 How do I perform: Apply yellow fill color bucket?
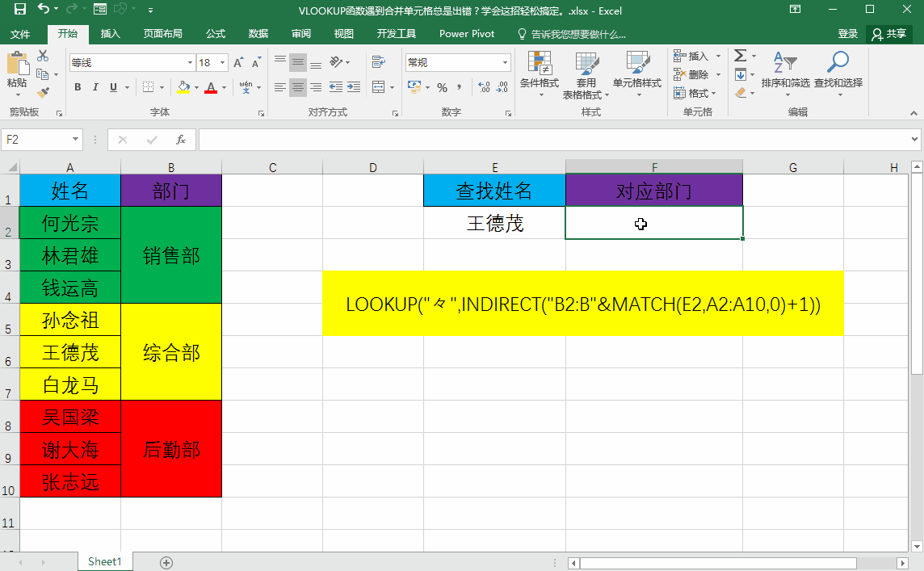[184, 87]
